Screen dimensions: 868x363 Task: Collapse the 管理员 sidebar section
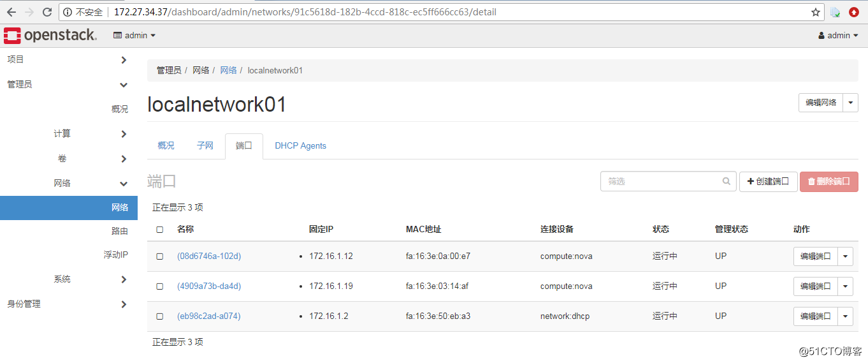coord(69,84)
